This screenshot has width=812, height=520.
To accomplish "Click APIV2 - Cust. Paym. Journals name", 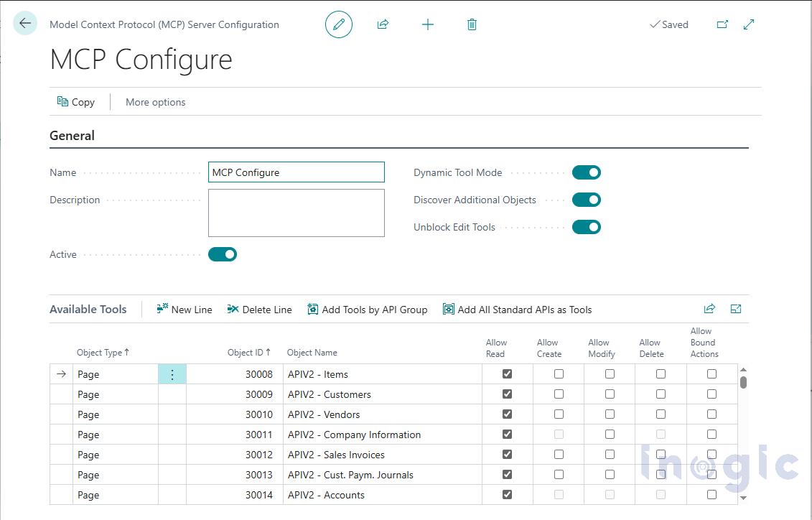I will [350, 475].
